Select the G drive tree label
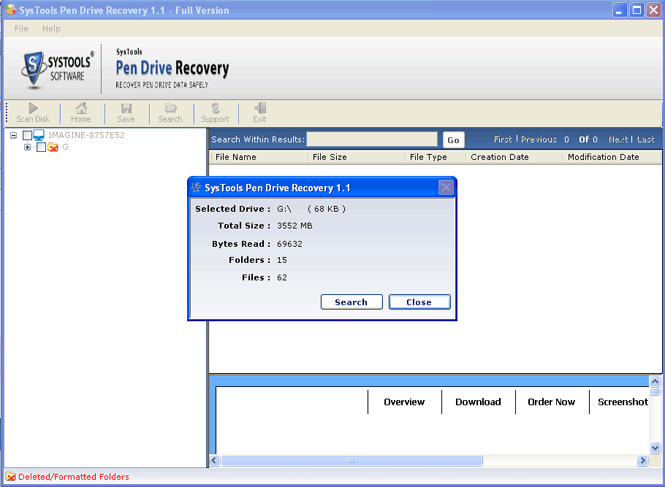The width and height of the screenshot is (665, 487). [65, 147]
